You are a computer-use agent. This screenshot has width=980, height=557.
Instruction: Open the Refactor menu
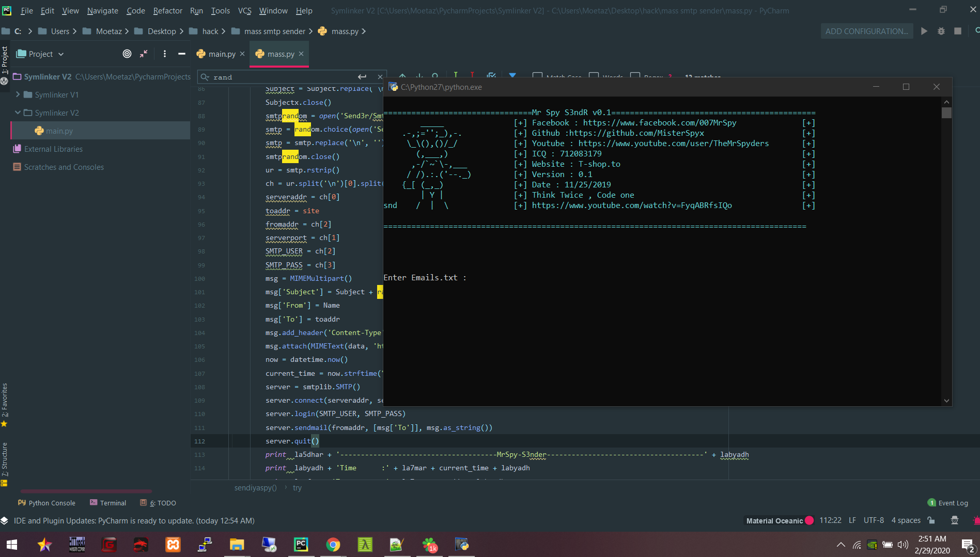pos(167,10)
